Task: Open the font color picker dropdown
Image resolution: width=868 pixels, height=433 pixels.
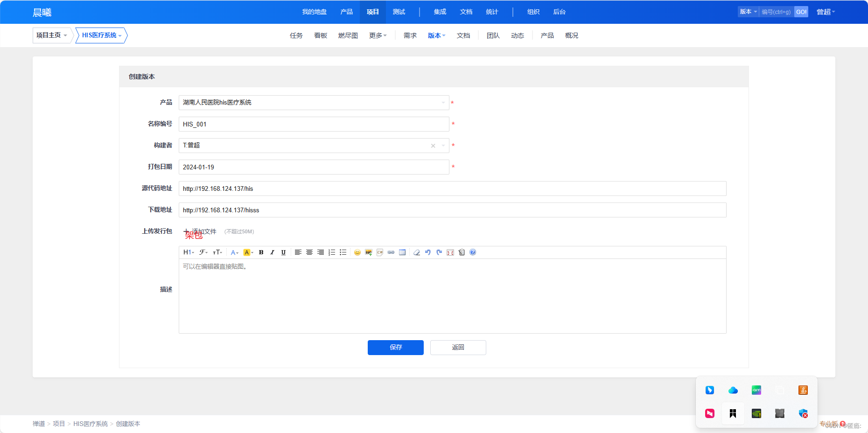Action: click(x=235, y=252)
